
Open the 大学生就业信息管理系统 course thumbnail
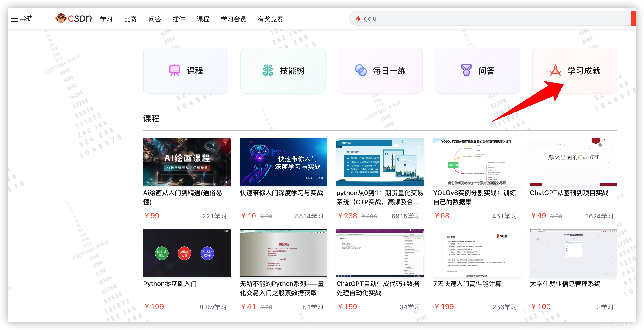click(573, 253)
